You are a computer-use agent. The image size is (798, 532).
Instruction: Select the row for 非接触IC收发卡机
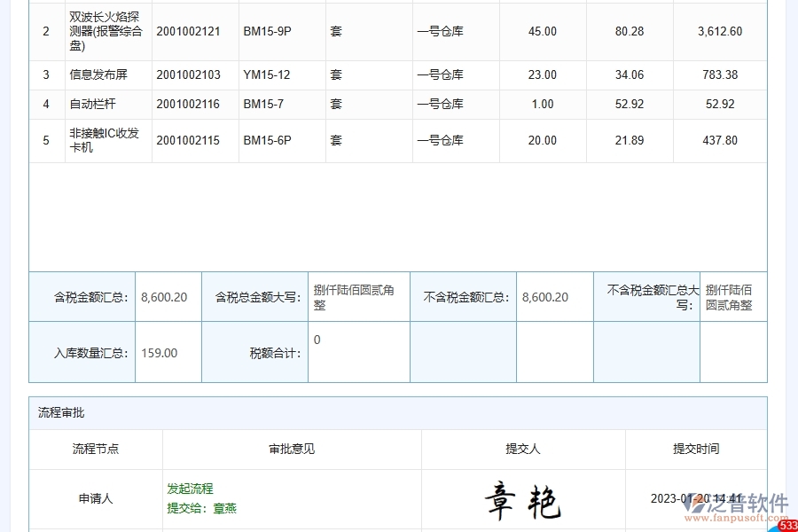pos(105,139)
